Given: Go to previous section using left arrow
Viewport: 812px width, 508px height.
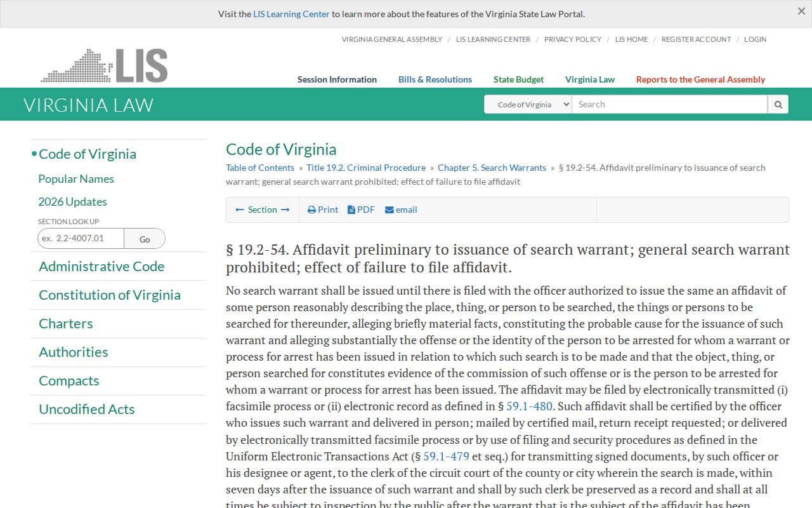Looking at the screenshot, I should click(x=240, y=210).
